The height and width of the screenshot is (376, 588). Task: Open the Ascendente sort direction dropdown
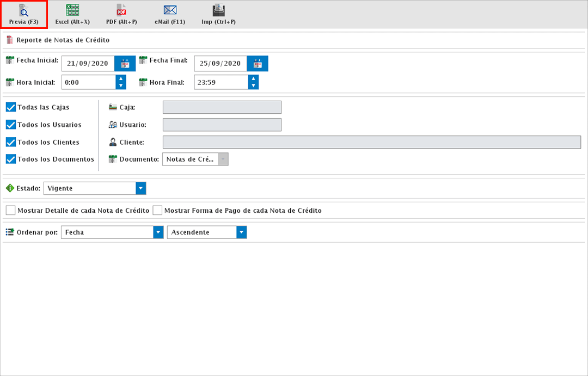coord(242,232)
